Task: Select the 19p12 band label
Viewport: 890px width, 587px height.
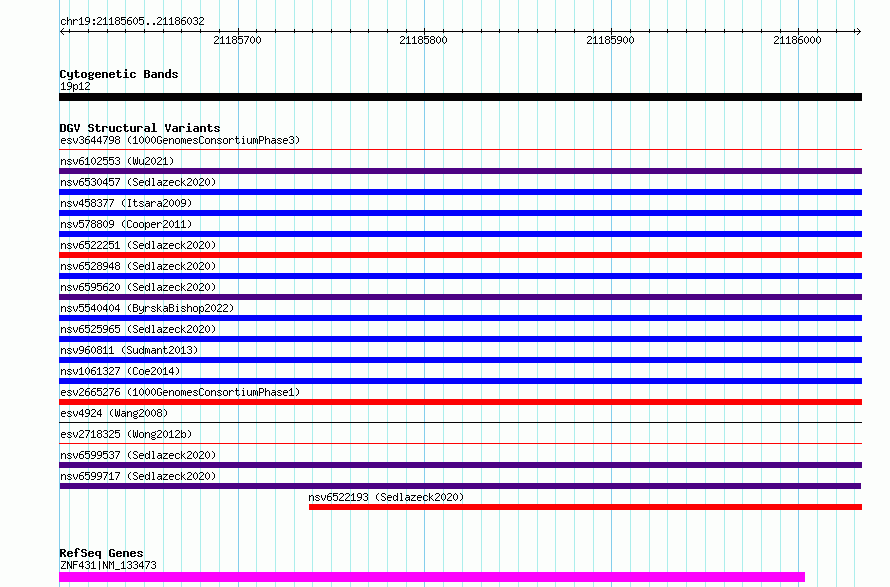Action: coord(75,86)
